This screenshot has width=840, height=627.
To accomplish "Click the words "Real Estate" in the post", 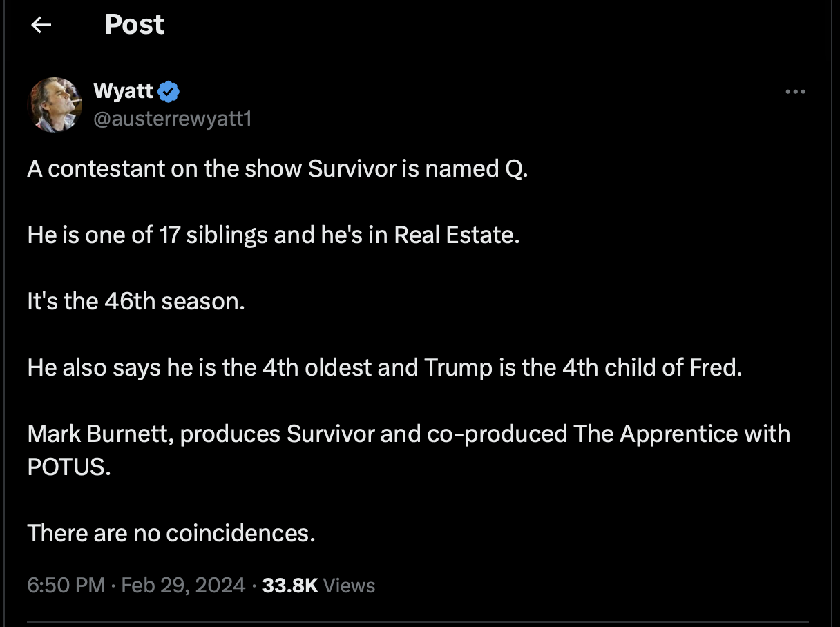I will 455,235.
